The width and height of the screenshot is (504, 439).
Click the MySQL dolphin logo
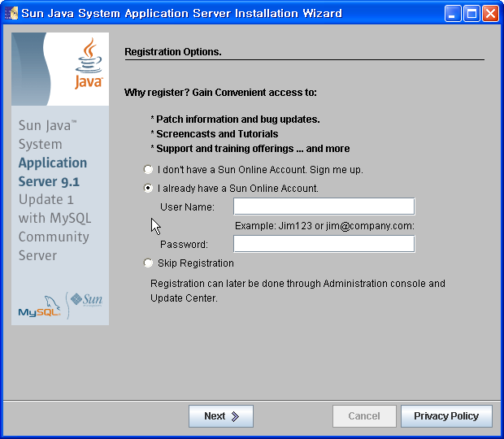pyautogui.click(x=39, y=306)
